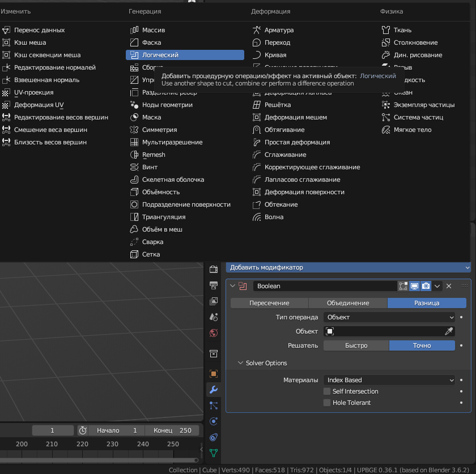The width and height of the screenshot is (476, 474).
Task: Open the Scene properties tab icon
Action: 214,317
